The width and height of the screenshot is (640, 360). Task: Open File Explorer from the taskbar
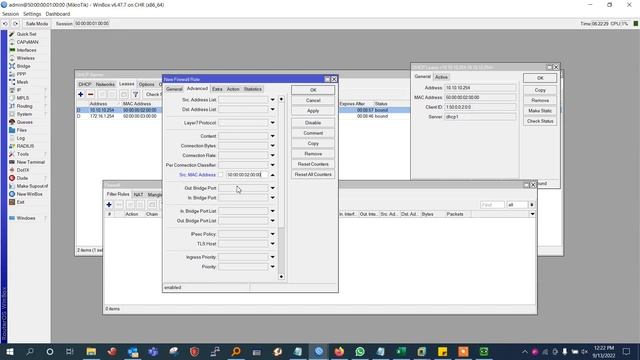pyautogui.click(x=91, y=351)
